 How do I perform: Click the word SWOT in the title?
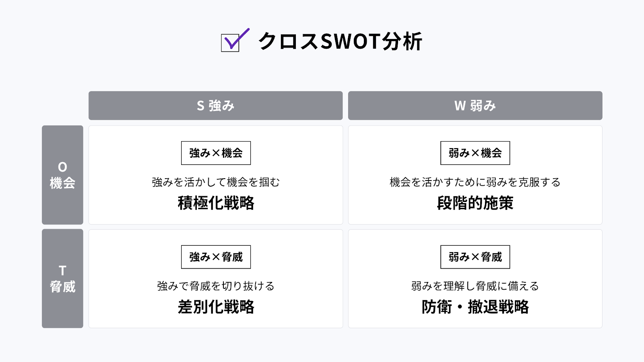350,41
